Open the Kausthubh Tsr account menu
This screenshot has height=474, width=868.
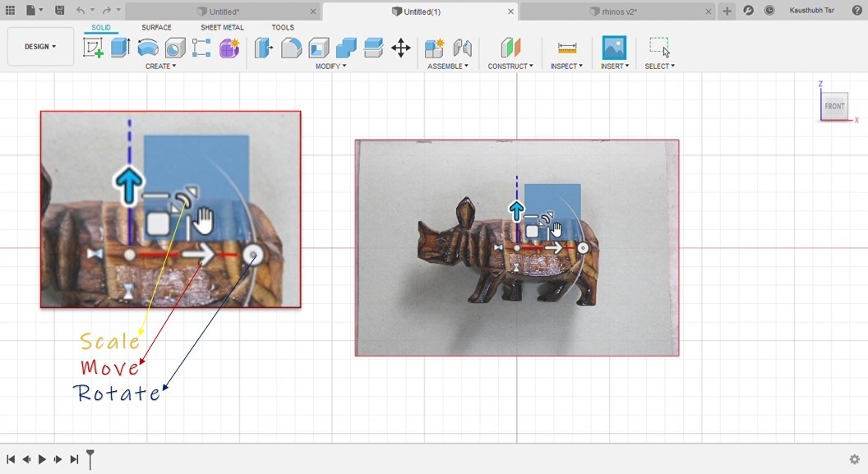(x=812, y=11)
